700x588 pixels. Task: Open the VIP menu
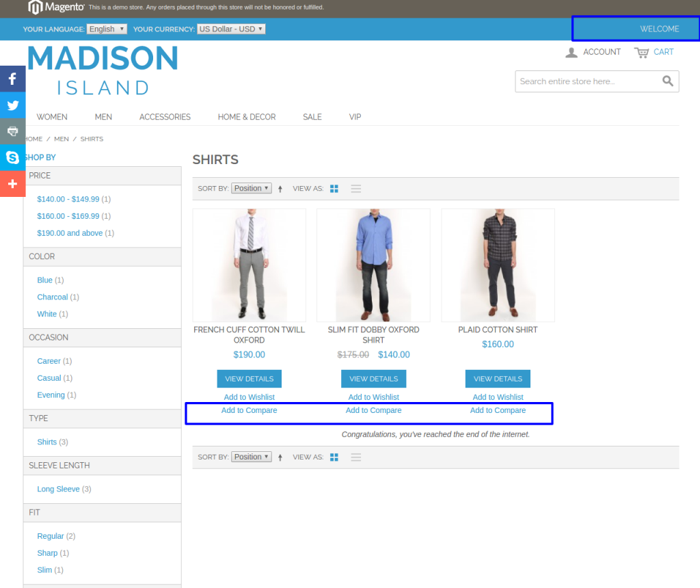[x=355, y=117]
